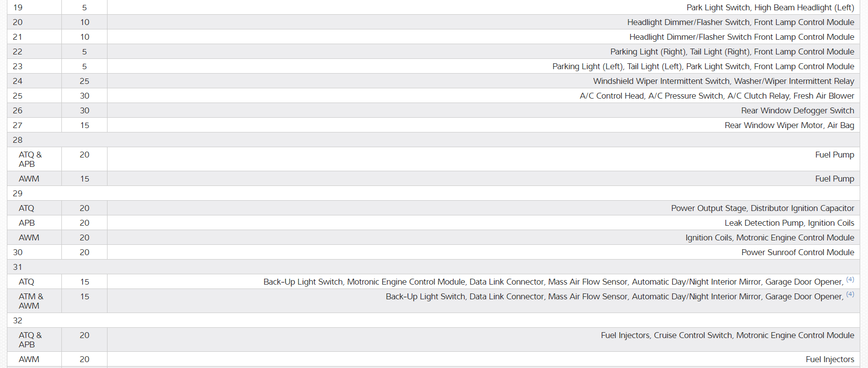Viewport: 868px width, 368px height.
Task: Click the Power Sunroof Control Module text
Action: 797,252
